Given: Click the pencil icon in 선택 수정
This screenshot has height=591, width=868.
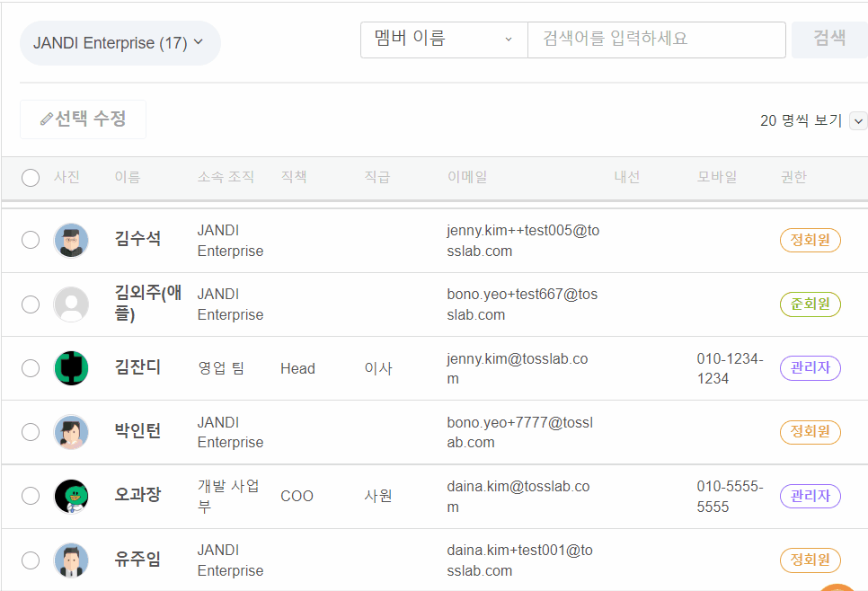Looking at the screenshot, I should pos(47,119).
